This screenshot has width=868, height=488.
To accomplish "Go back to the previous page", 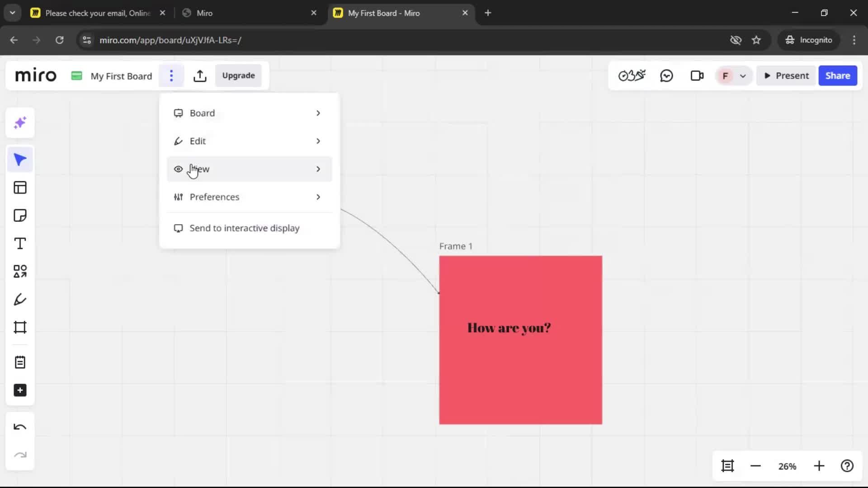I will (x=14, y=40).
